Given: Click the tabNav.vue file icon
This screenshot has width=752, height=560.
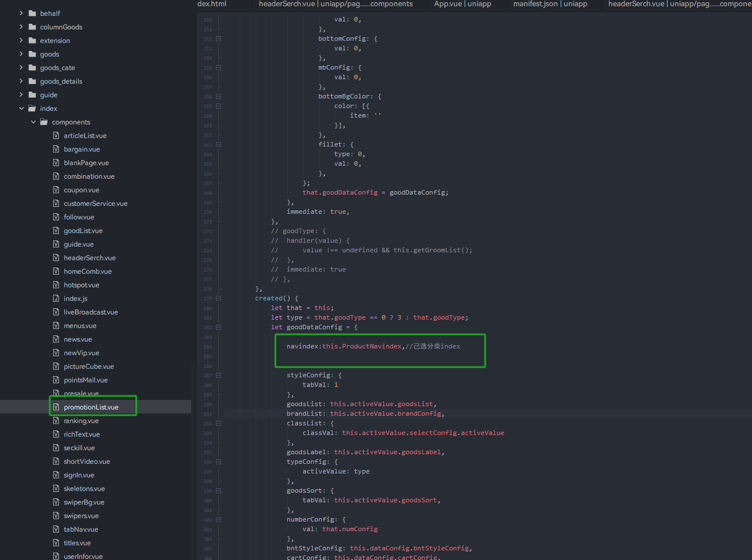Looking at the screenshot, I should click(56, 529).
